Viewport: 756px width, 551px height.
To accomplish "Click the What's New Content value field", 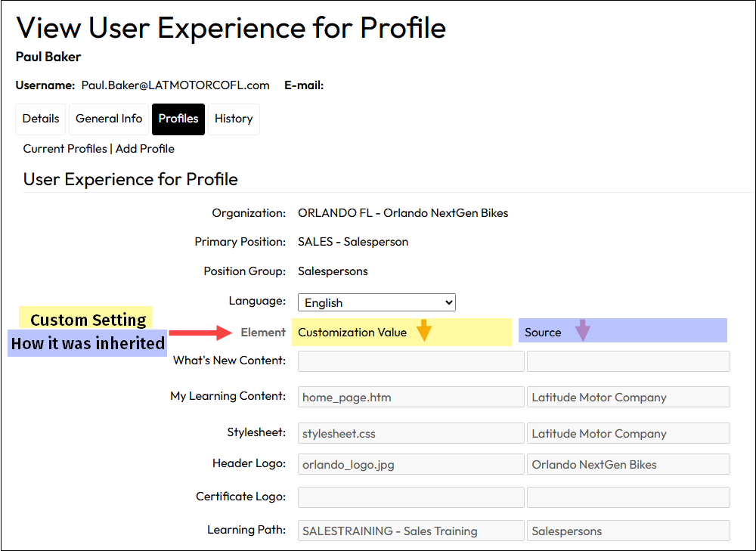I will tap(411, 361).
